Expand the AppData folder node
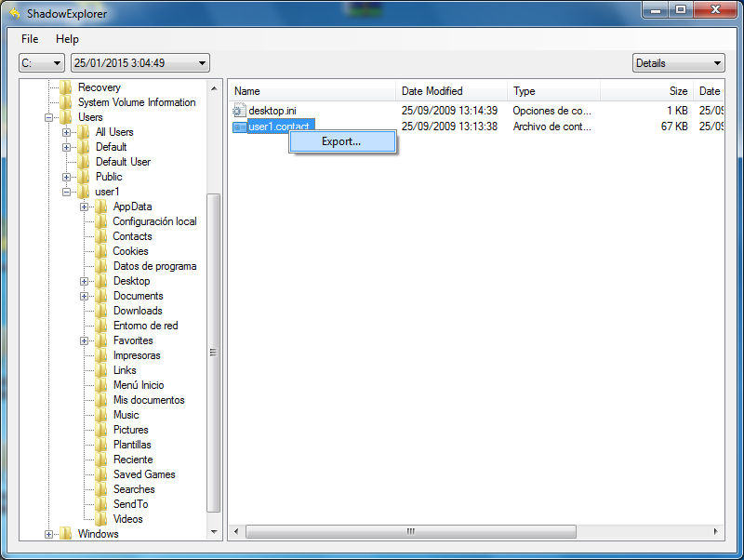This screenshot has width=744, height=560. (84, 207)
